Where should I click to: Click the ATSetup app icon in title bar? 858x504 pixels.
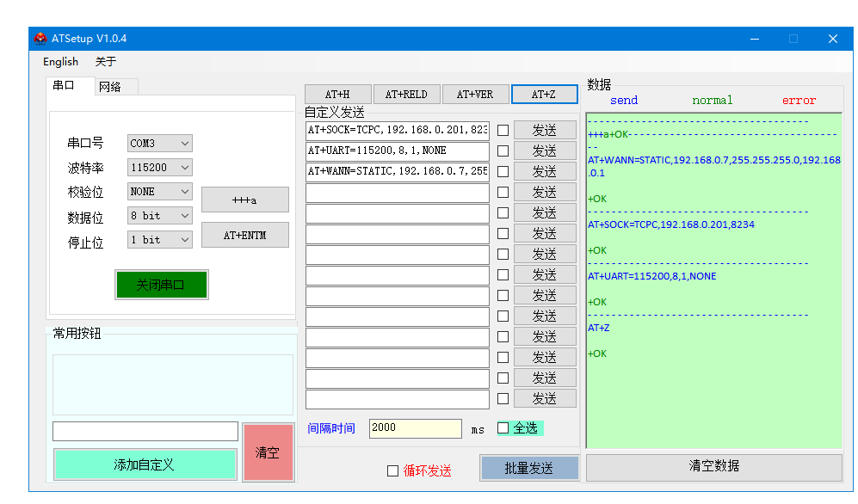[40, 39]
